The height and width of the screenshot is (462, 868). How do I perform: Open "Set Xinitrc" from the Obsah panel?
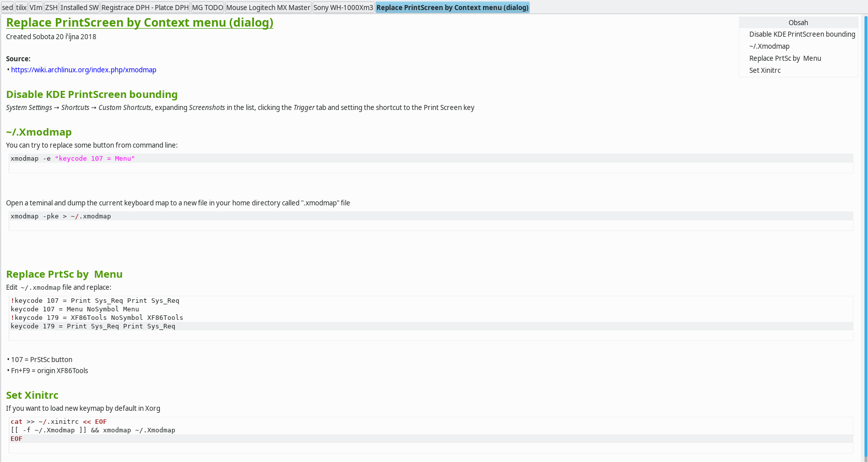(x=764, y=70)
